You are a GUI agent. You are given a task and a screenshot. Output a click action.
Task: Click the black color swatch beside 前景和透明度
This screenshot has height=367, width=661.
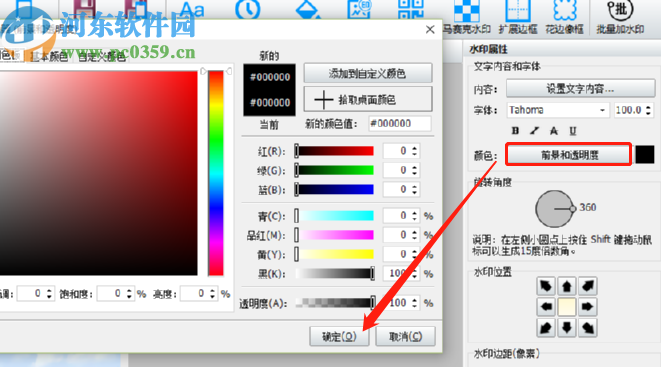645,155
